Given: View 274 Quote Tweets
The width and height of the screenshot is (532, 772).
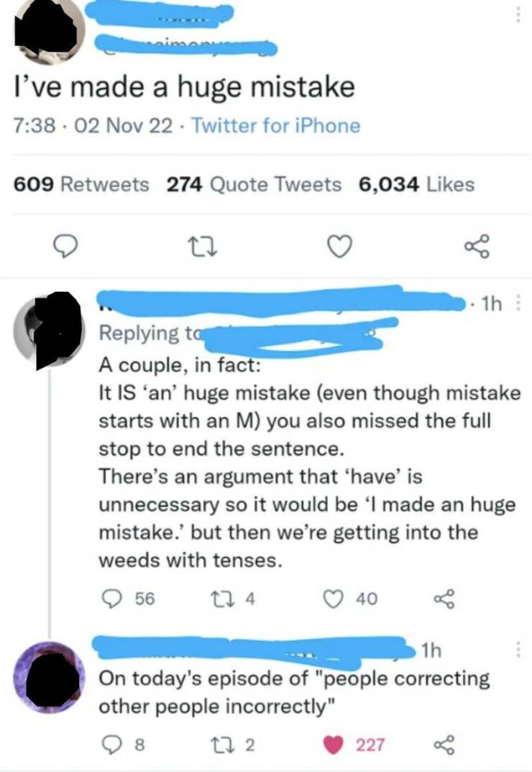Looking at the screenshot, I should tap(254, 185).
